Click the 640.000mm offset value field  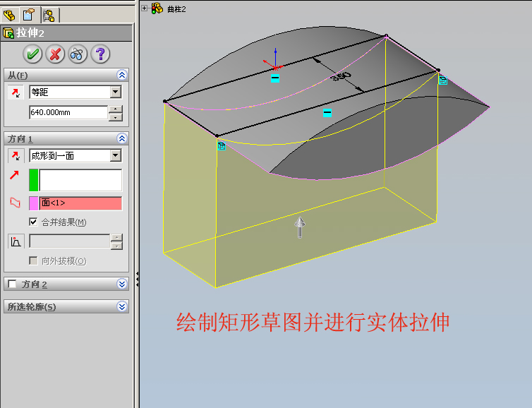pyautogui.click(x=68, y=112)
